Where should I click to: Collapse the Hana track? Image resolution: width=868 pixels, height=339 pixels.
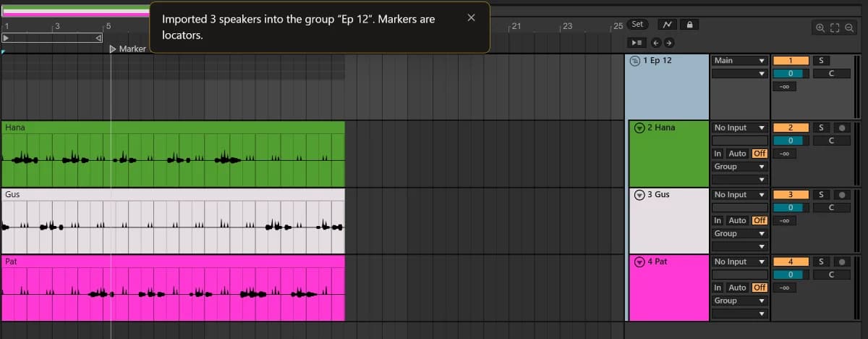click(x=639, y=128)
